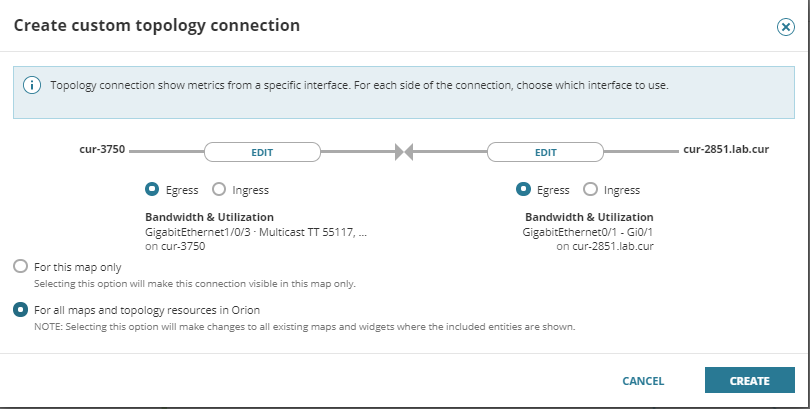
Task: Select Egress for cur-3750
Action: [152, 190]
